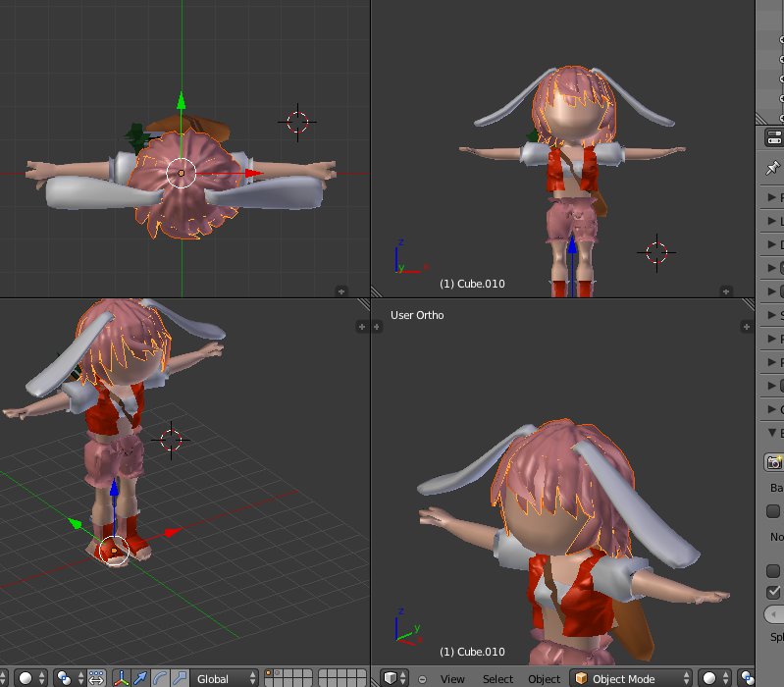Adjust the slider field at bottom of Bake panel
The width and height of the screenshot is (784, 687).
coord(774,614)
